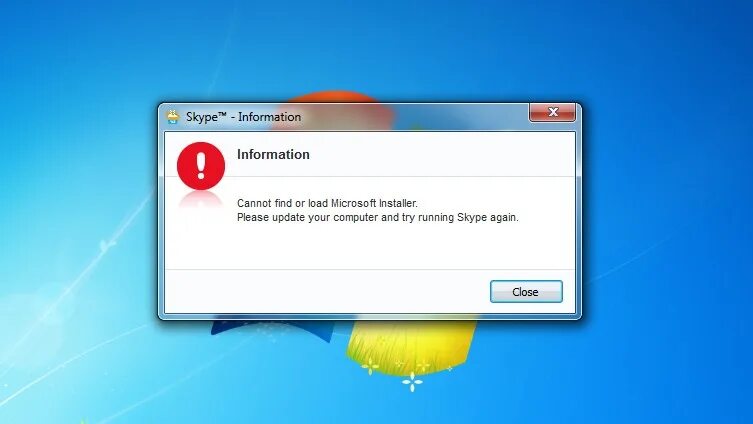Click the blue Windows logo pane below dialog
This screenshot has width=753, height=424.
pyautogui.click(x=274, y=329)
